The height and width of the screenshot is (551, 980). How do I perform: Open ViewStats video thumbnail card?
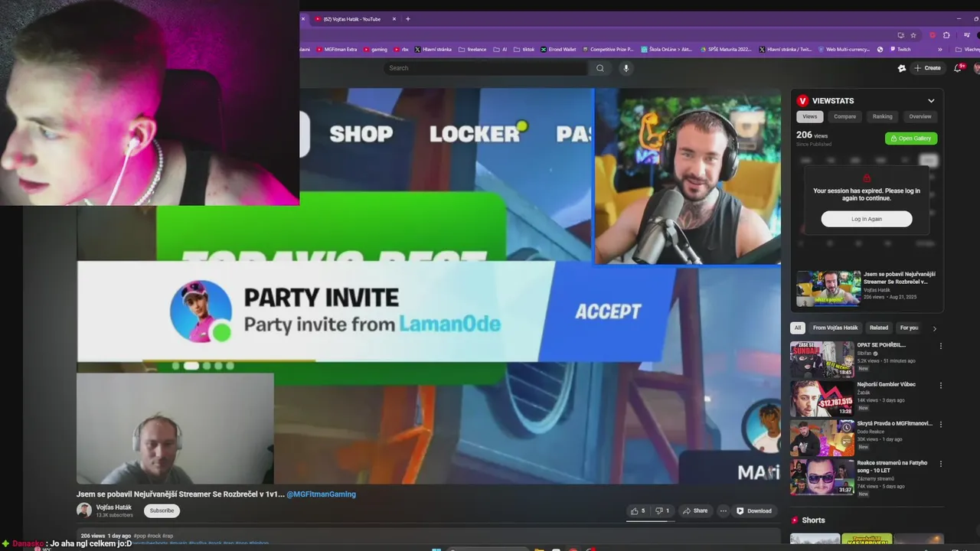[x=828, y=289]
